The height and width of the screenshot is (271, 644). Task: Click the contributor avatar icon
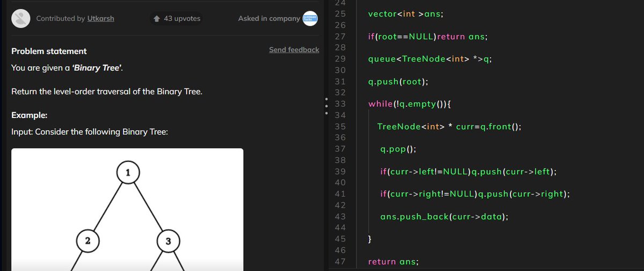click(x=21, y=18)
